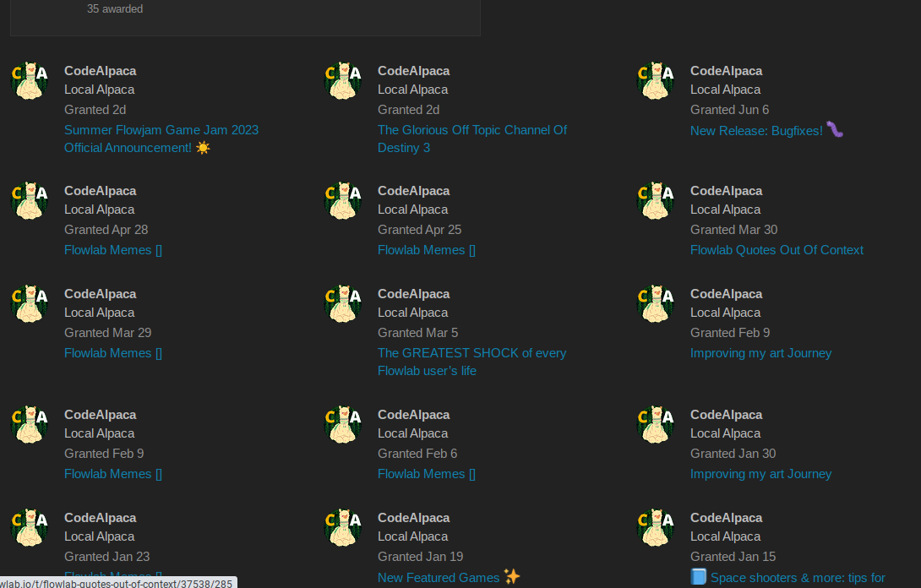Click CodeAlpaca username in Granted Jan 15 entry

click(x=726, y=518)
